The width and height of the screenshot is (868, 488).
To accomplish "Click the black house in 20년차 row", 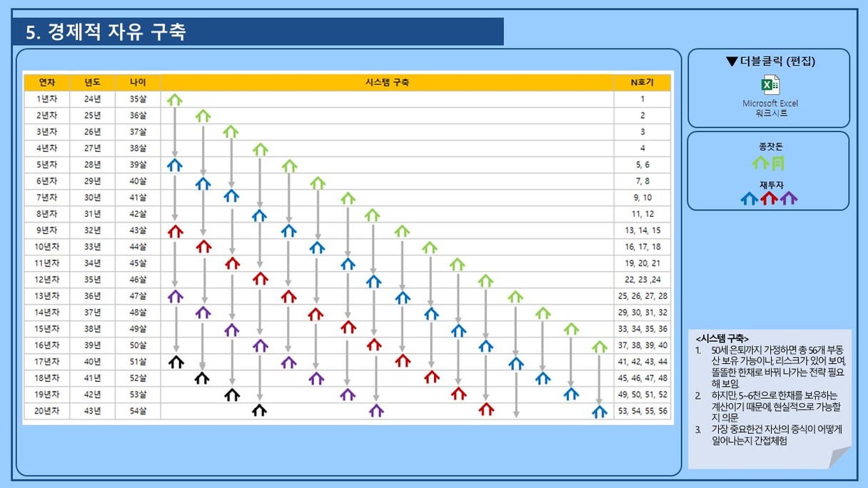I will click(x=260, y=410).
